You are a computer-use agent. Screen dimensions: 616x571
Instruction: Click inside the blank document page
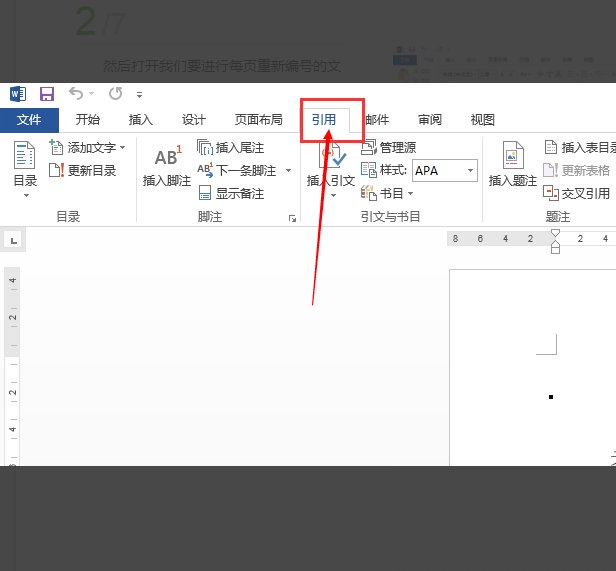click(533, 368)
